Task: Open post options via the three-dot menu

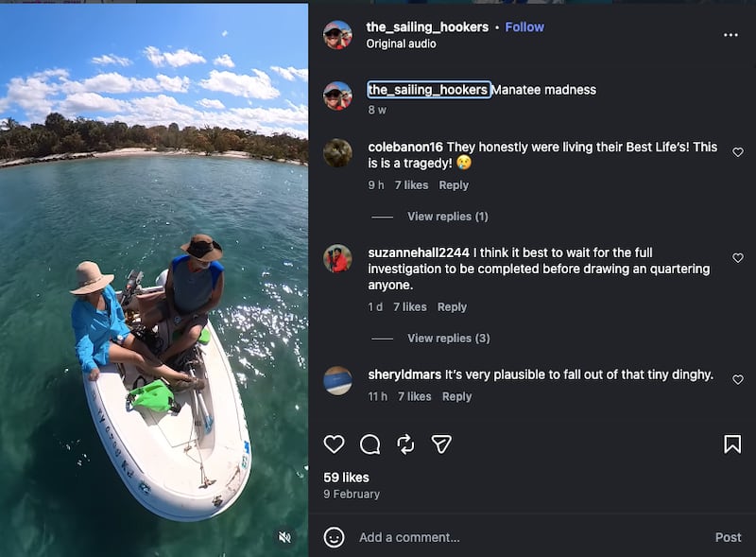Action: click(x=730, y=34)
